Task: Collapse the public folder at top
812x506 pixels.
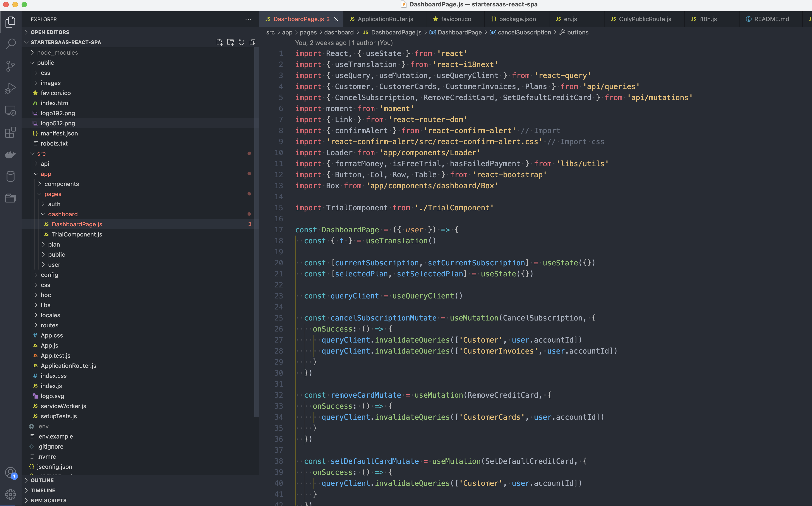Action: [138, 63]
